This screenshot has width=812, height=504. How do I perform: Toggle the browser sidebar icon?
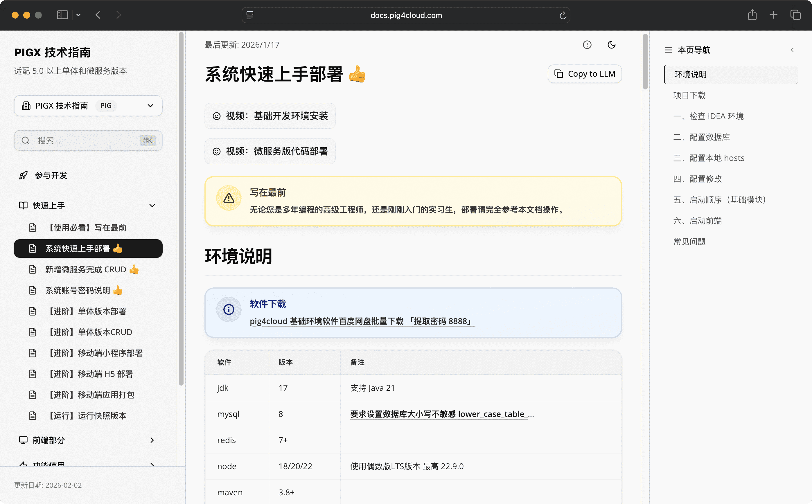tap(62, 15)
